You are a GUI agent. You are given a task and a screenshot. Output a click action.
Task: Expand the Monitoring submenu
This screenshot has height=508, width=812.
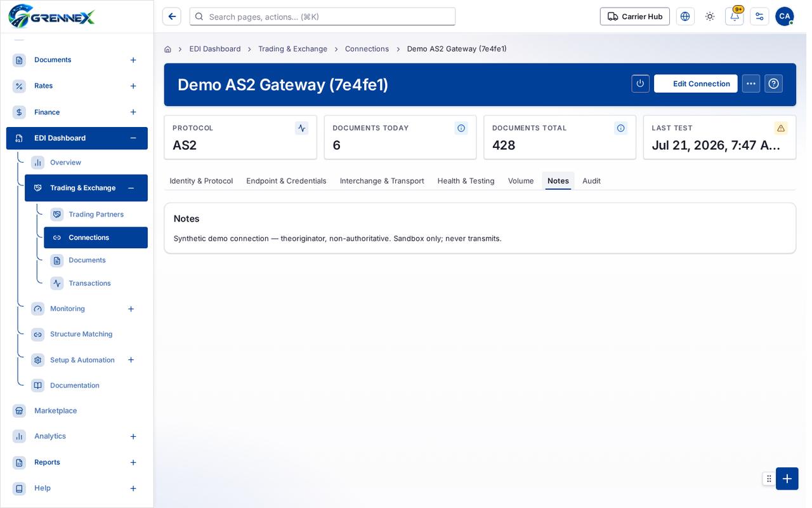click(131, 309)
